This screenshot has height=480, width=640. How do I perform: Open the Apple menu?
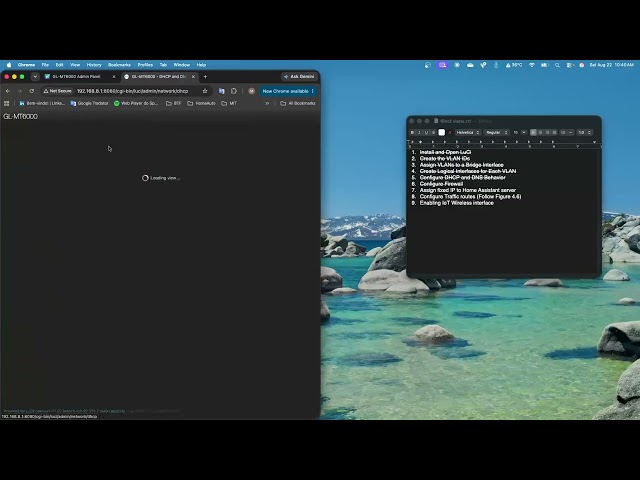point(9,65)
